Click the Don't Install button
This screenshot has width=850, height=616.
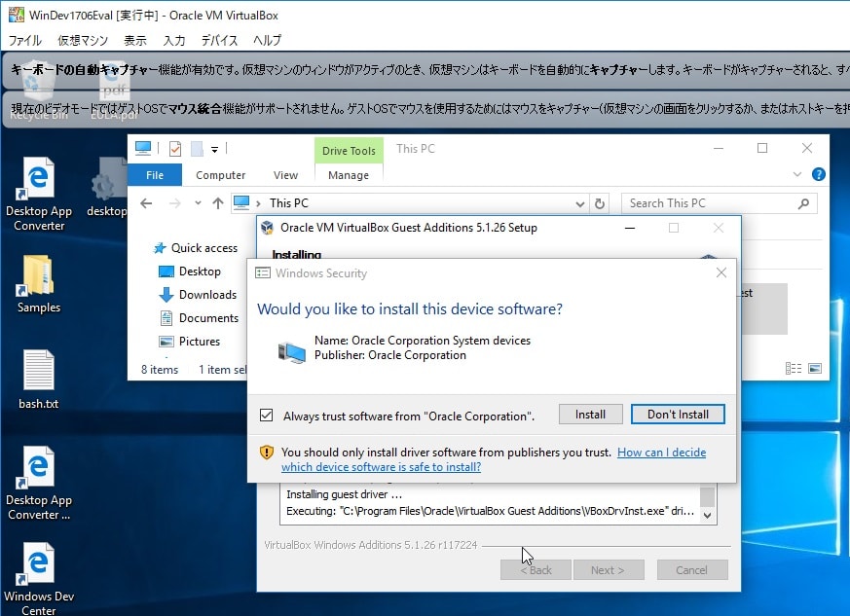click(x=678, y=415)
